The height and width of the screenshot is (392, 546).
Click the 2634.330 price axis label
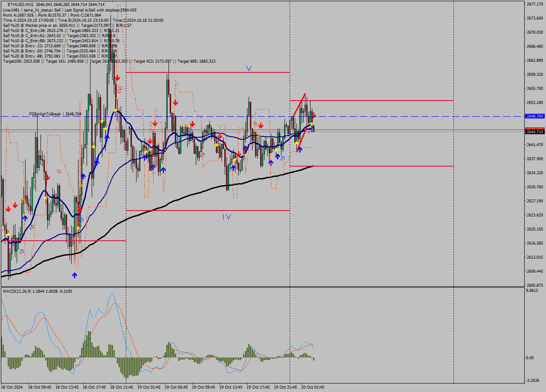click(x=534, y=173)
